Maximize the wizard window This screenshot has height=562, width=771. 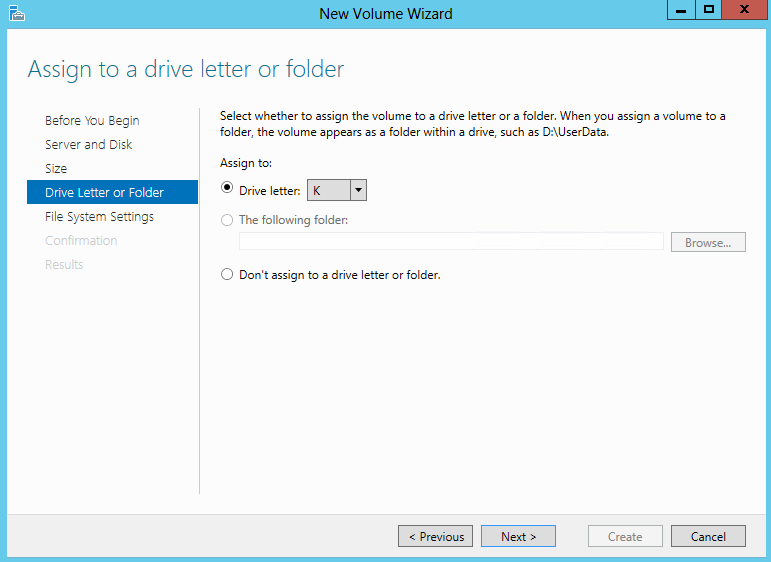[x=709, y=10]
